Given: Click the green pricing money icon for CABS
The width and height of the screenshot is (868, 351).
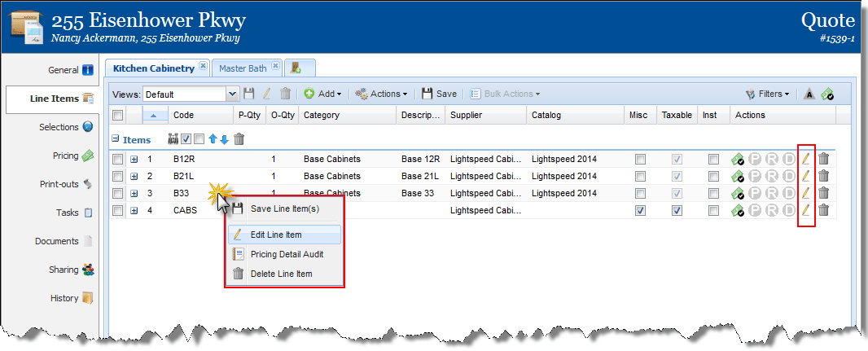Looking at the screenshot, I should 738,211.
